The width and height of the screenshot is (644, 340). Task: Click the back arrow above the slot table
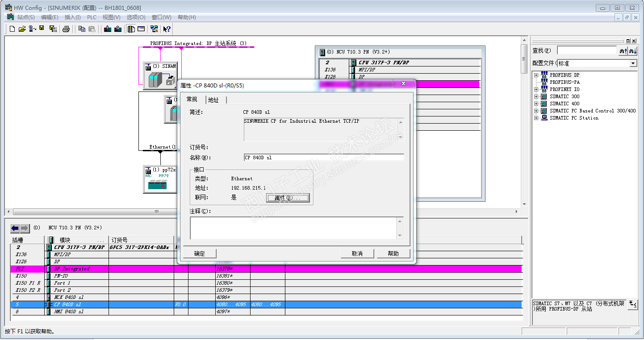tap(15, 228)
